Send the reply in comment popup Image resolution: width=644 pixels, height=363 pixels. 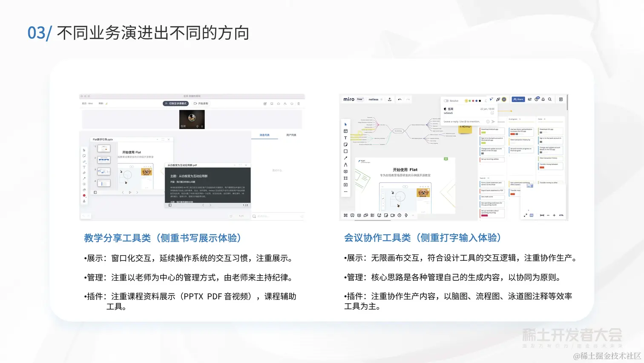(x=493, y=121)
